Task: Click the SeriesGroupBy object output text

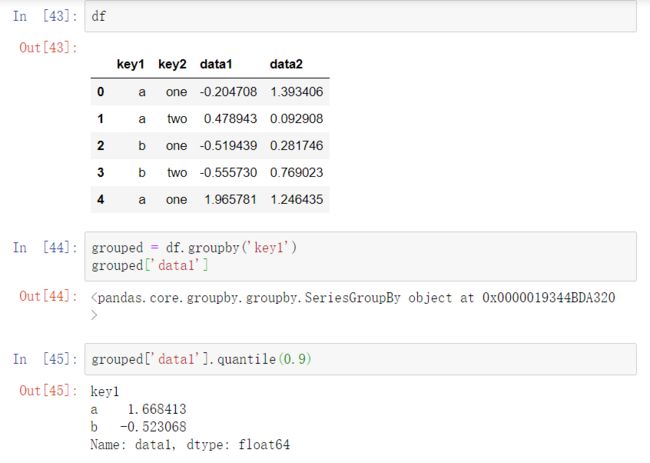Action: tap(353, 306)
